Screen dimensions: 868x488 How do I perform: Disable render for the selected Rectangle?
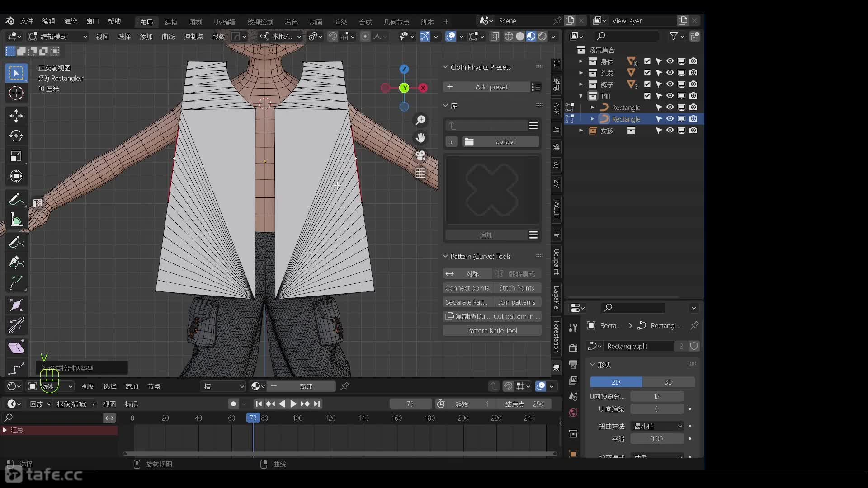click(x=693, y=119)
